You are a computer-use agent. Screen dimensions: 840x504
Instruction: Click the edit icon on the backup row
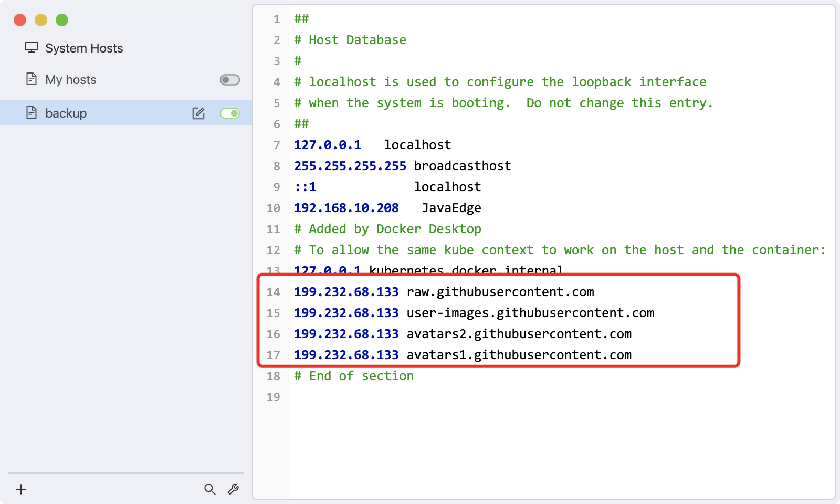(x=198, y=112)
